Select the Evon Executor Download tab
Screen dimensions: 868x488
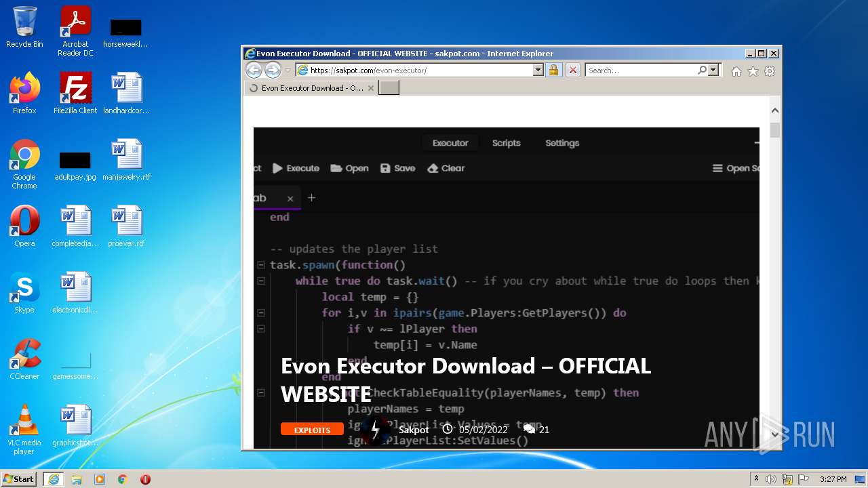[312, 87]
